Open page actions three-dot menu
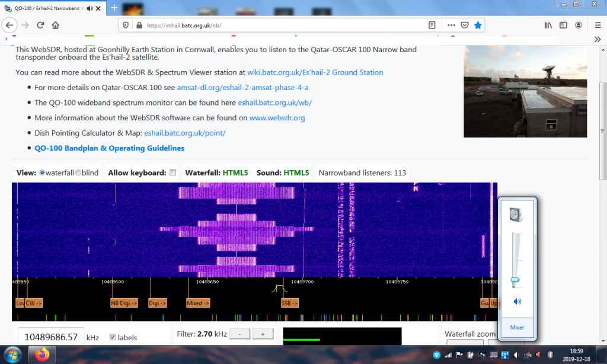This screenshot has height=364, width=607. click(x=451, y=25)
